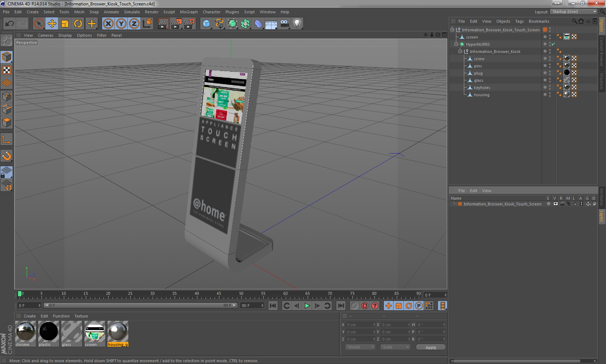Select the glass object
606x364 pixels.
pyautogui.click(x=478, y=80)
